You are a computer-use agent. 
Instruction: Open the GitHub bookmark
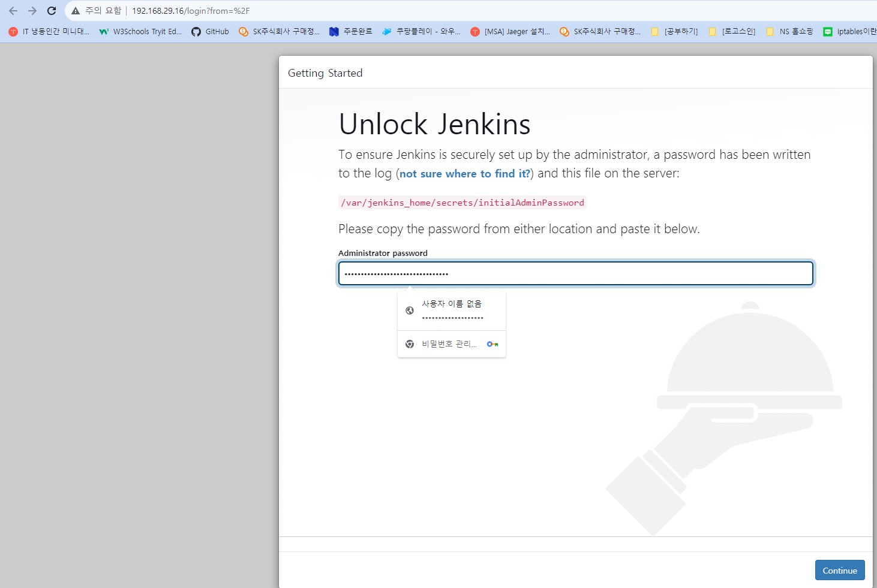(x=210, y=32)
